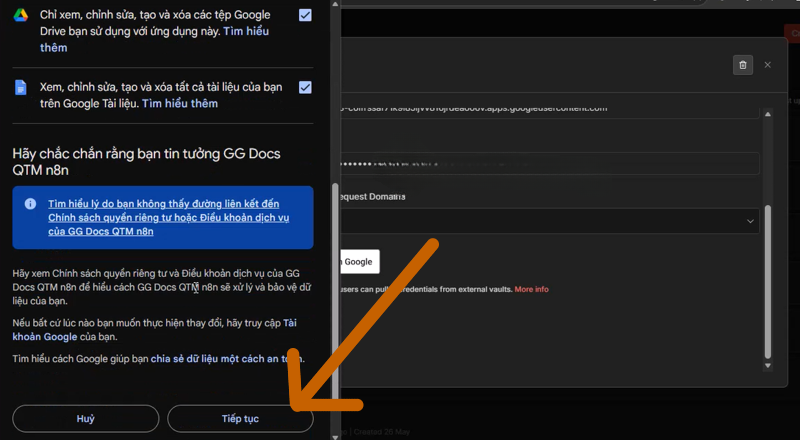The height and width of the screenshot is (440, 800).
Task: Delete credential using trash icon in n8n dialog
Action: click(743, 65)
